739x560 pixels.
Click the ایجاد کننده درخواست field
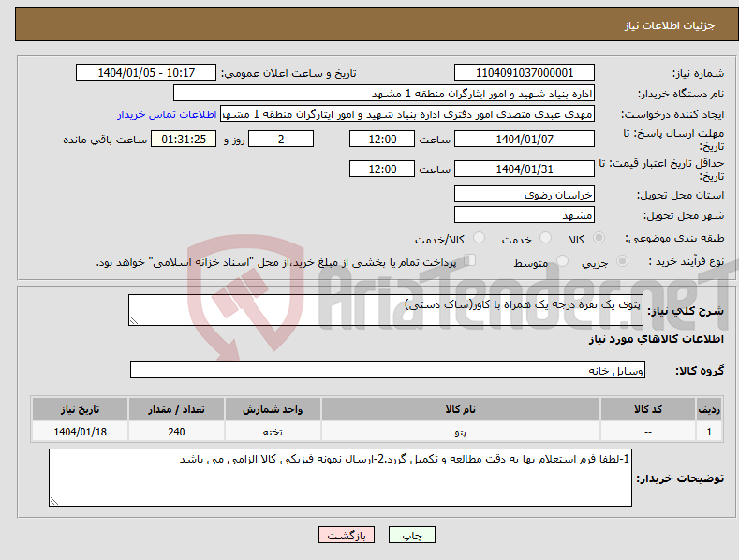(407, 114)
